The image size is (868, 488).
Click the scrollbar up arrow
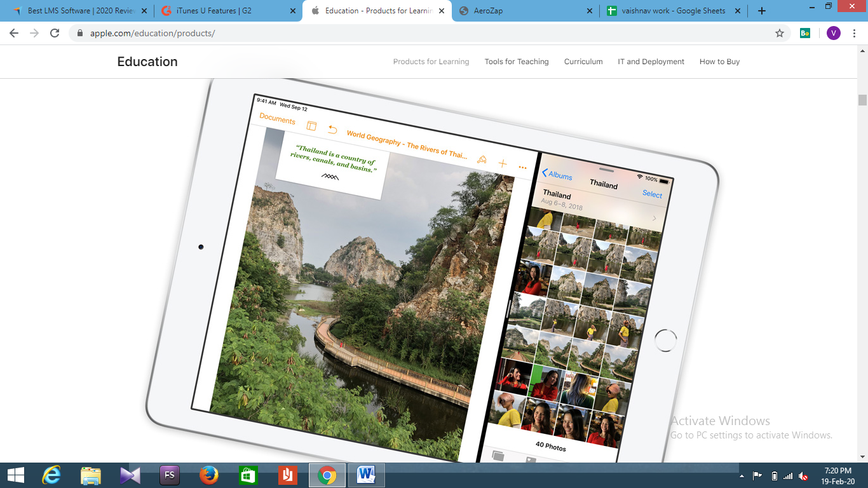(862, 50)
